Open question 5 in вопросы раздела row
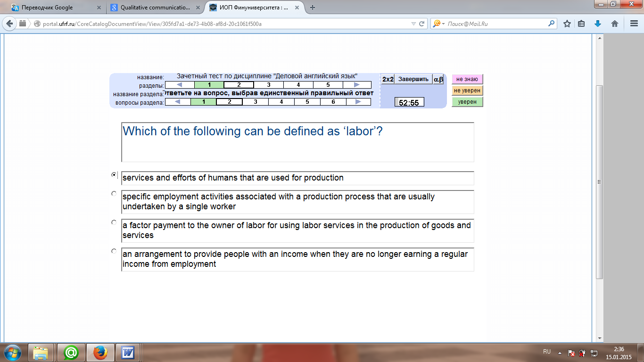The width and height of the screenshot is (644, 362). (x=307, y=101)
